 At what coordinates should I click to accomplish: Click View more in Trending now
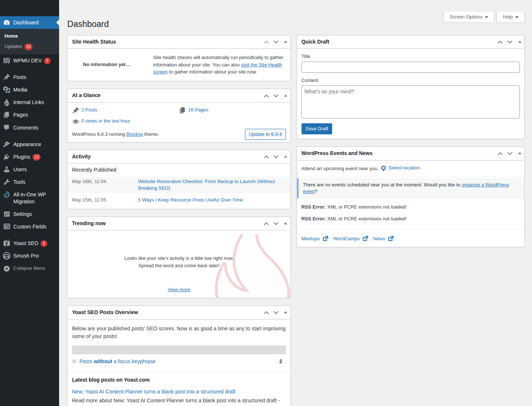tap(179, 290)
